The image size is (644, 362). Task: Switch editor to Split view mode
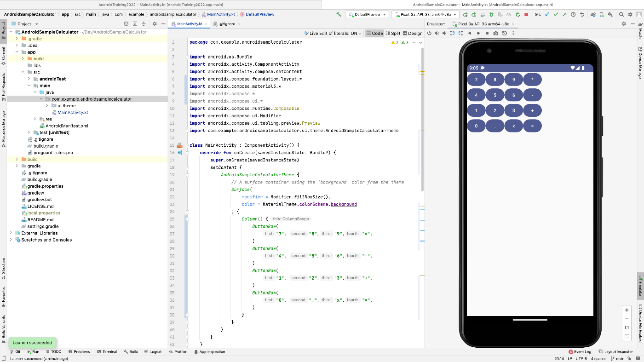coord(393,33)
